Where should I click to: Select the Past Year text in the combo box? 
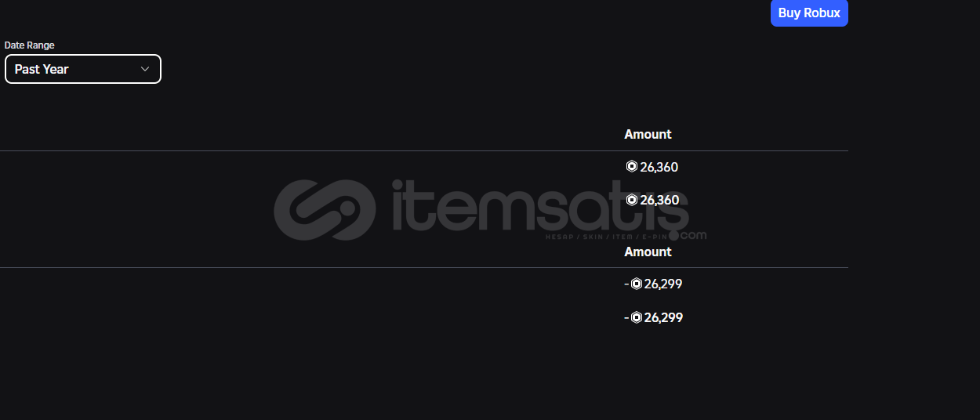pyautogui.click(x=42, y=69)
